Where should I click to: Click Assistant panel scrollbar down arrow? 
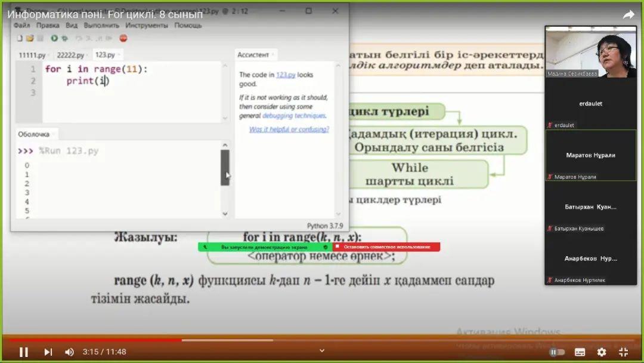tap(338, 214)
